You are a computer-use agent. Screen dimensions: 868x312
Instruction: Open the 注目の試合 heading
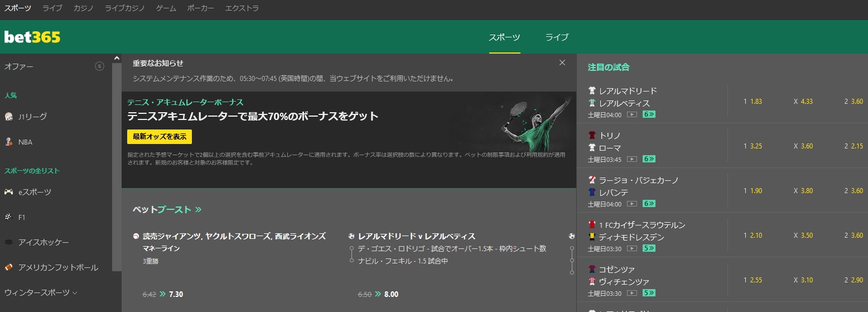pyautogui.click(x=609, y=67)
